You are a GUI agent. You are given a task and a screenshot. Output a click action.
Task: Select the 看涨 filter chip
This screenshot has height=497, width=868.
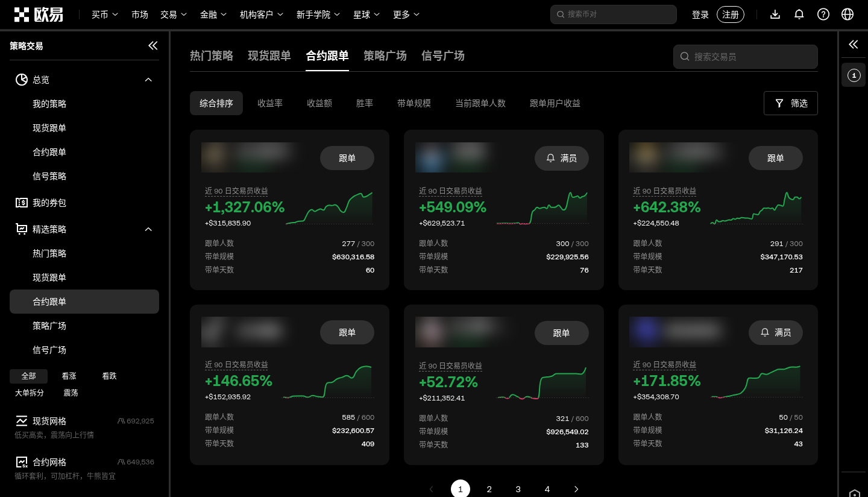point(69,376)
